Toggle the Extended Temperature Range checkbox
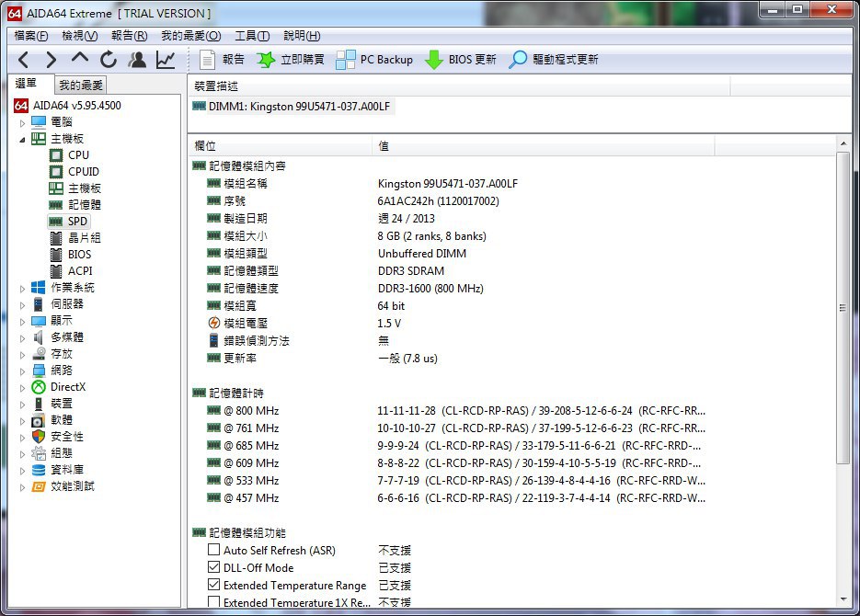This screenshot has width=860, height=616. tap(213, 585)
